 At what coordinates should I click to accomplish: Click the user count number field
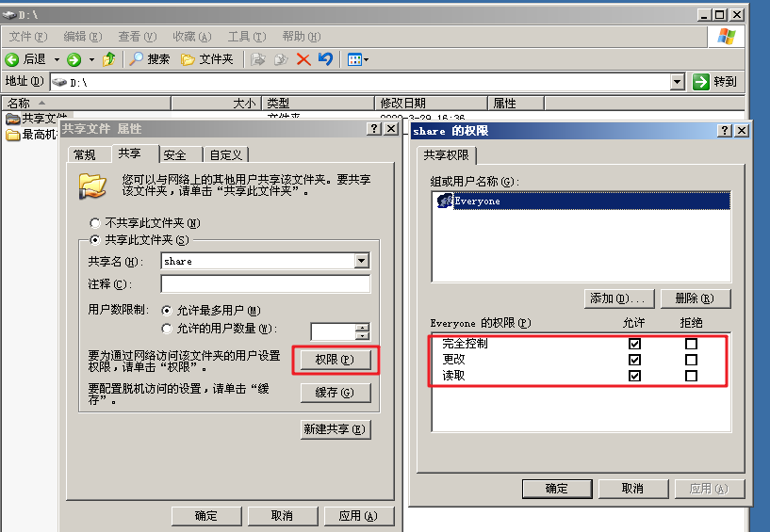pyautogui.click(x=333, y=331)
